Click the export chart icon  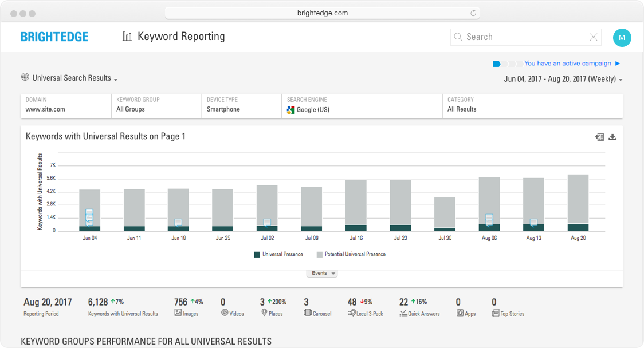599,137
